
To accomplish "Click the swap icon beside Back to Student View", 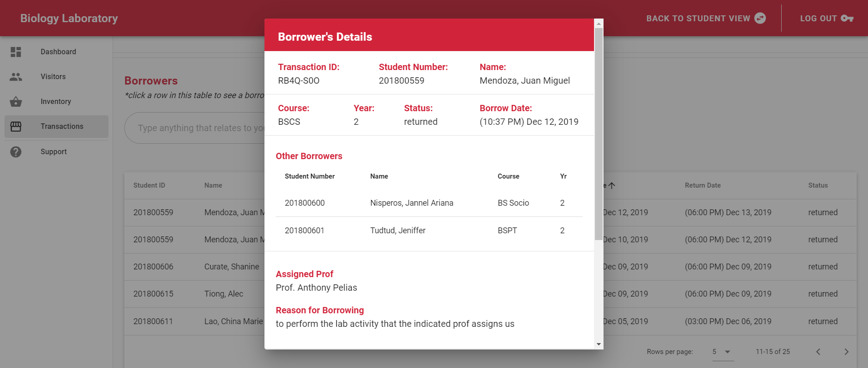I will [x=760, y=18].
